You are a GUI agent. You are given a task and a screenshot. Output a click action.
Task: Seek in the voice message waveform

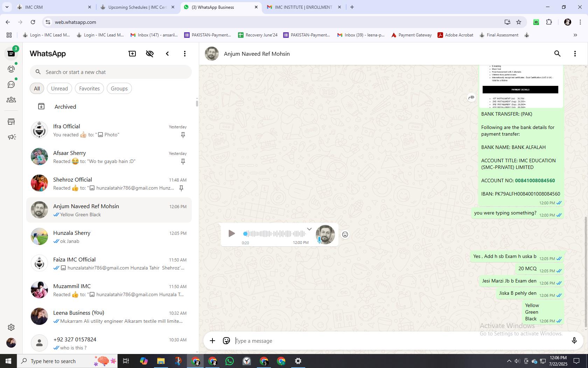tap(275, 233)
